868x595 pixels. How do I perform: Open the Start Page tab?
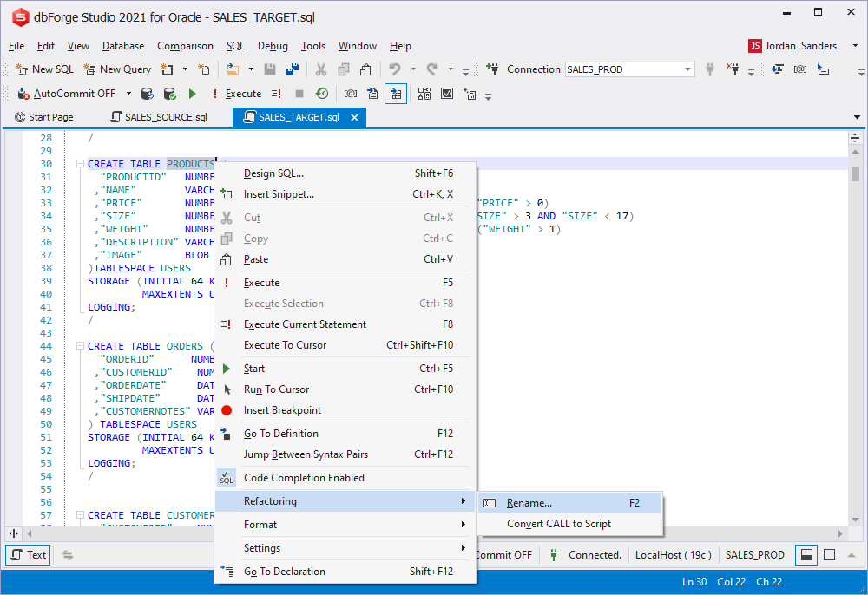click(44, 117)
